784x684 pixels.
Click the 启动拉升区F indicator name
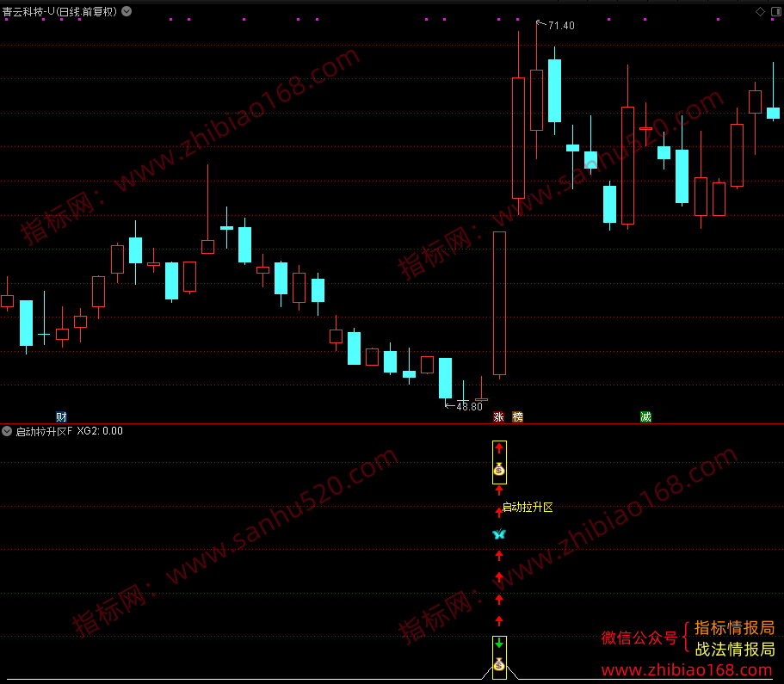pyautogui.click(x=44, y=431)
